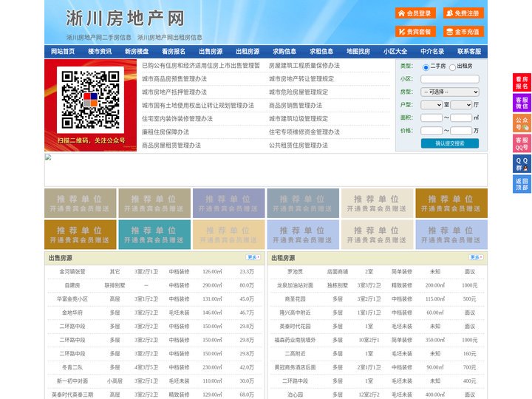Open rental listing 隆兴高中附近
Image resolution: width=532 pixels, height=399 pixels.
(295, 313)
